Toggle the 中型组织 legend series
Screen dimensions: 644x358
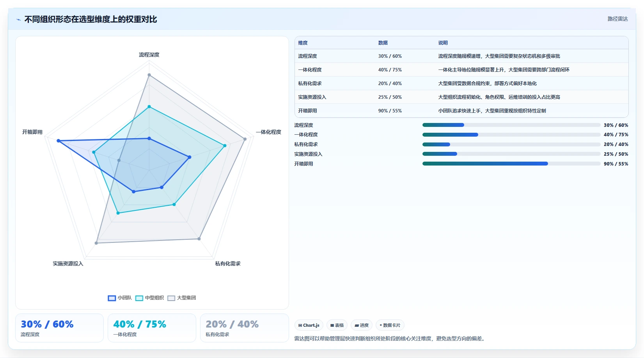coord(149,298)
